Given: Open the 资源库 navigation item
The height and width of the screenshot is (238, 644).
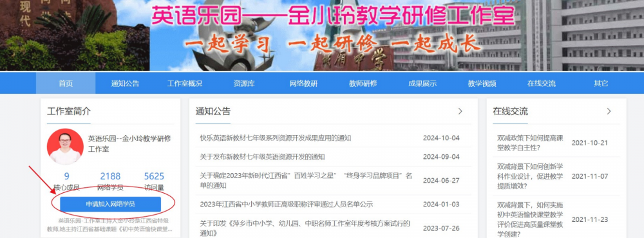Looking at the screenshot, I should point(244,84).
